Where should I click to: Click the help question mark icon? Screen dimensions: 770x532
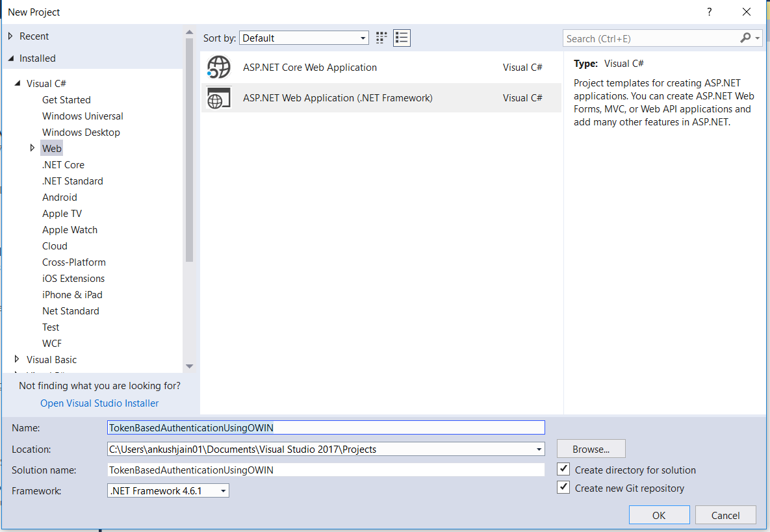tap(709, 12)
